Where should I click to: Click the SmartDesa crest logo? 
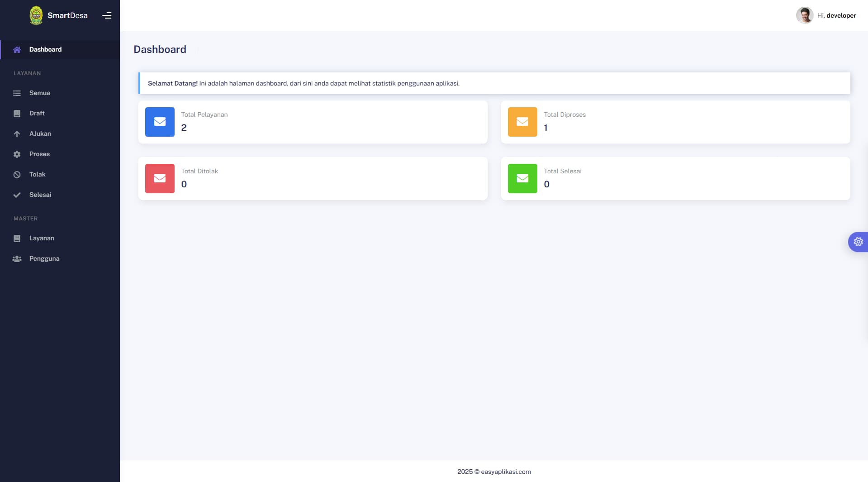[36, 15]
